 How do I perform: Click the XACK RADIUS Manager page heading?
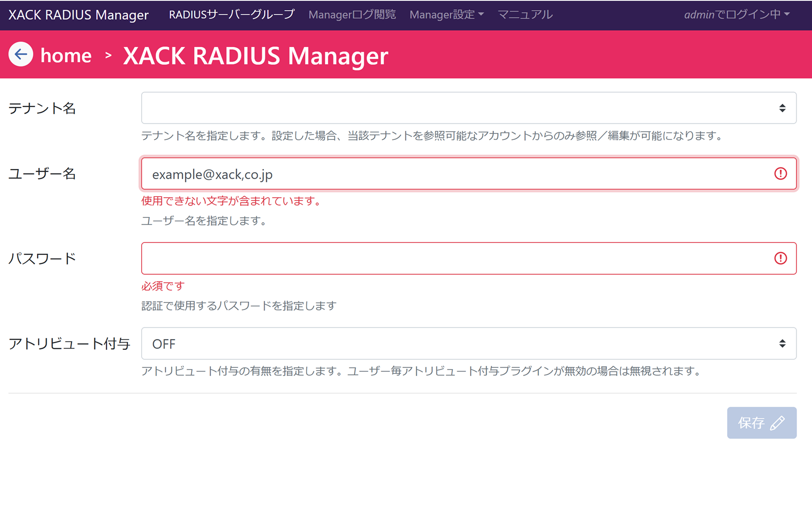click(256, 55)
